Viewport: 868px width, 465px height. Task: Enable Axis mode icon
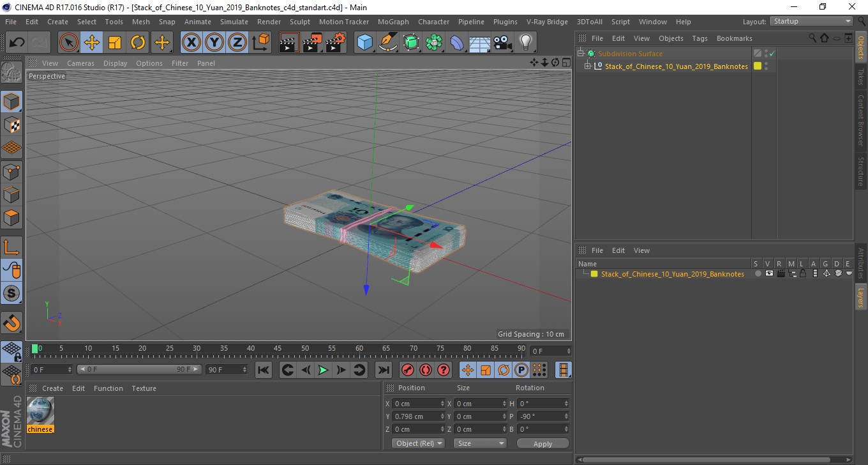pyautogui.click(x=11, y=247)
